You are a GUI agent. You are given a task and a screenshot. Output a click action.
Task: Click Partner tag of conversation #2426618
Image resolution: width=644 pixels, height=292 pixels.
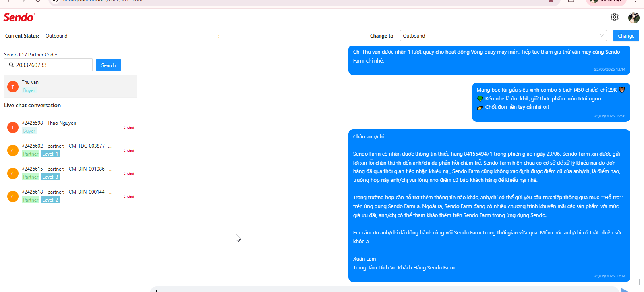tap(31, 200)
